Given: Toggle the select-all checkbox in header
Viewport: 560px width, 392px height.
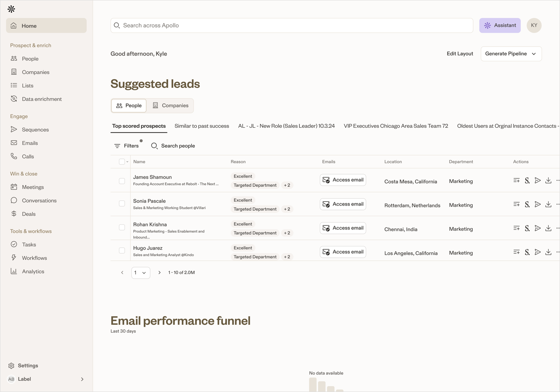Looking at the screenshot, I should (122, 162).
